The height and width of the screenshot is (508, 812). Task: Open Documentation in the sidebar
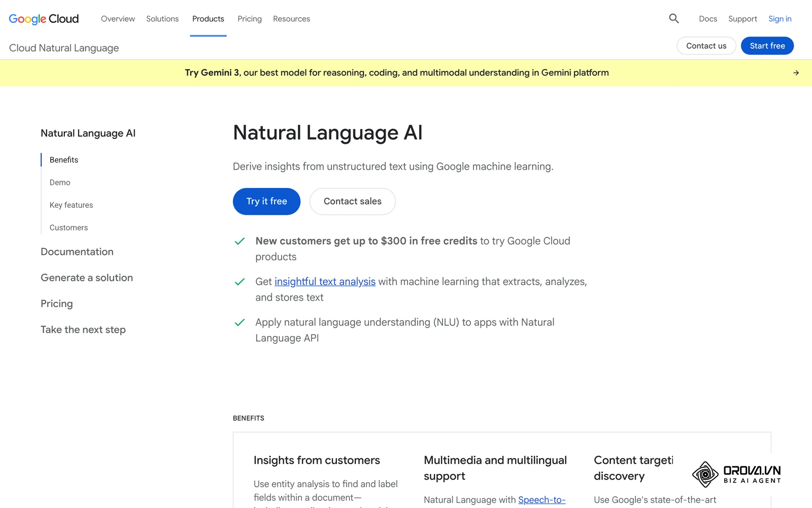77,252
